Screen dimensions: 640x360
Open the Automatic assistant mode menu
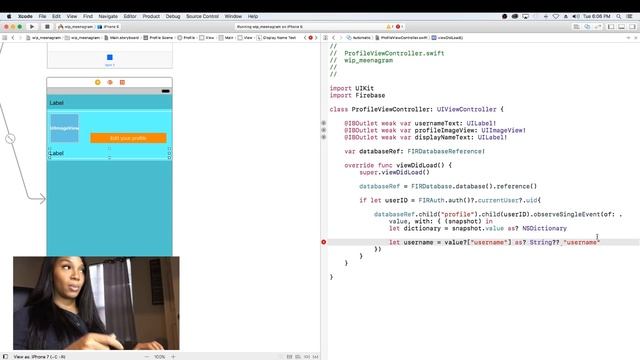pos(358,38)
